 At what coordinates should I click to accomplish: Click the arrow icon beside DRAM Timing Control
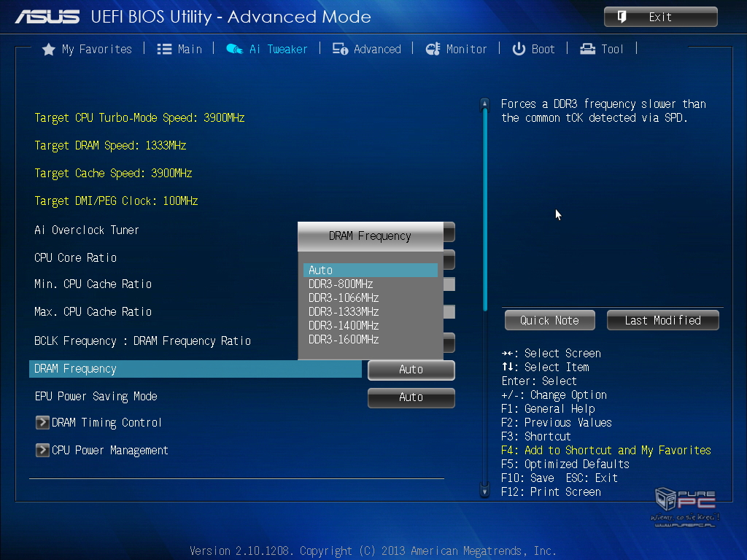point(42,423)
